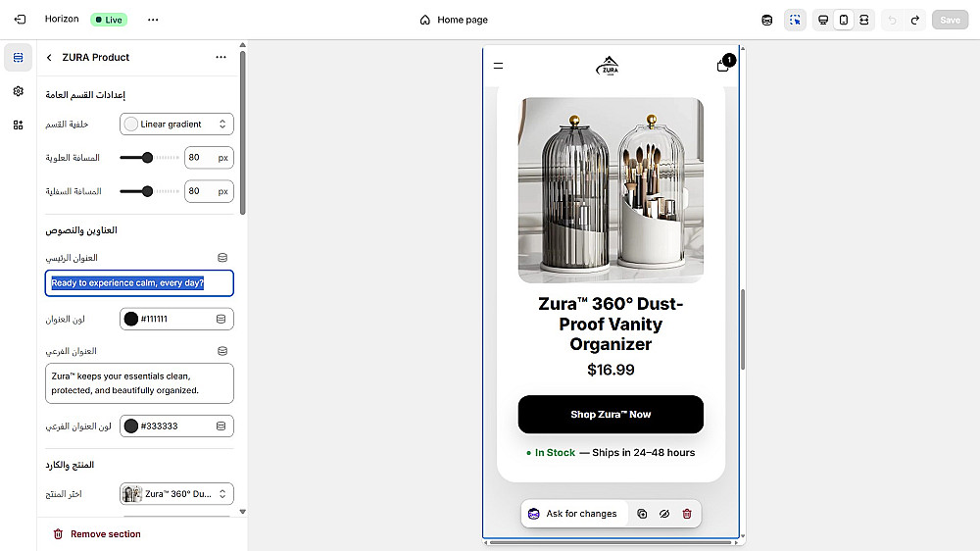Screen dimensions: 980x551
Task: Open the #111111 heading color swatch
Action: (131, 319)
